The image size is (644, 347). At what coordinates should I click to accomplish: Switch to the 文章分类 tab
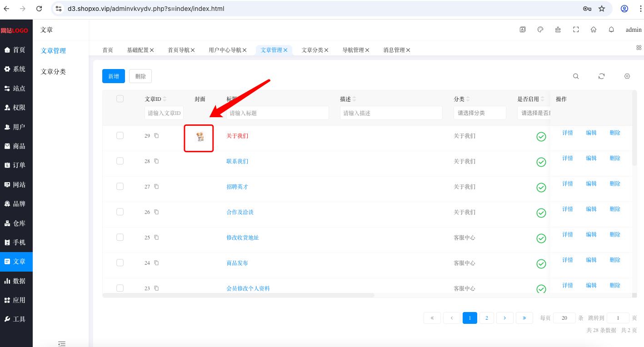(312, 50)
